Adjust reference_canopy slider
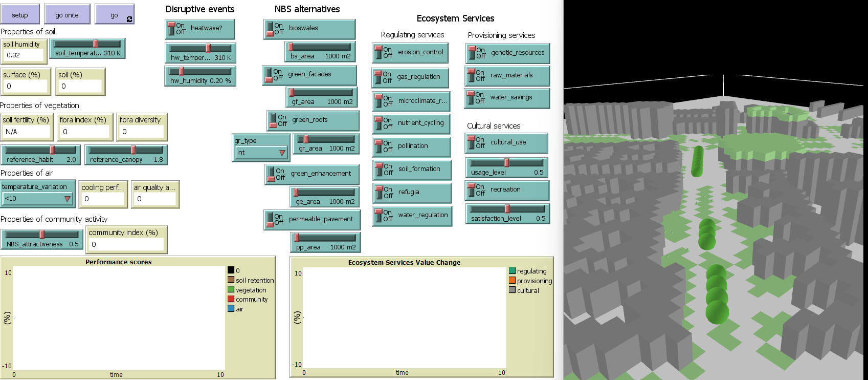Image resolution: width=868 pixels, height=380 pixels. pos(126,155)
